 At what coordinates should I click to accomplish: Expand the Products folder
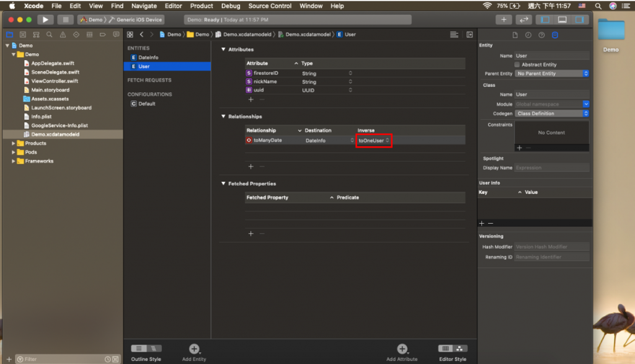tap(14, 143)
